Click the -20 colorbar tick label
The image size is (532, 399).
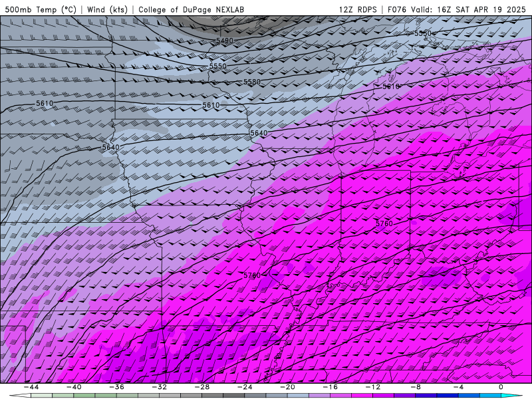tap(287, 387)
